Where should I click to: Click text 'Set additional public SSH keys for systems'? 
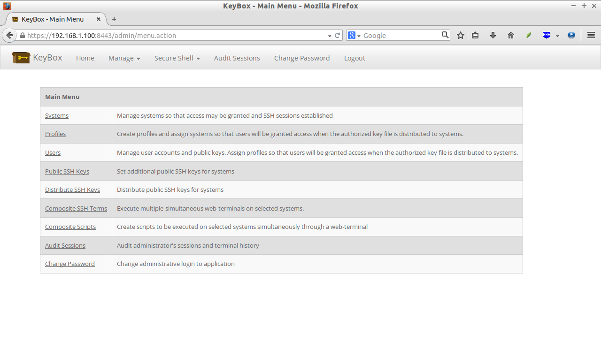tap(176, 171)
